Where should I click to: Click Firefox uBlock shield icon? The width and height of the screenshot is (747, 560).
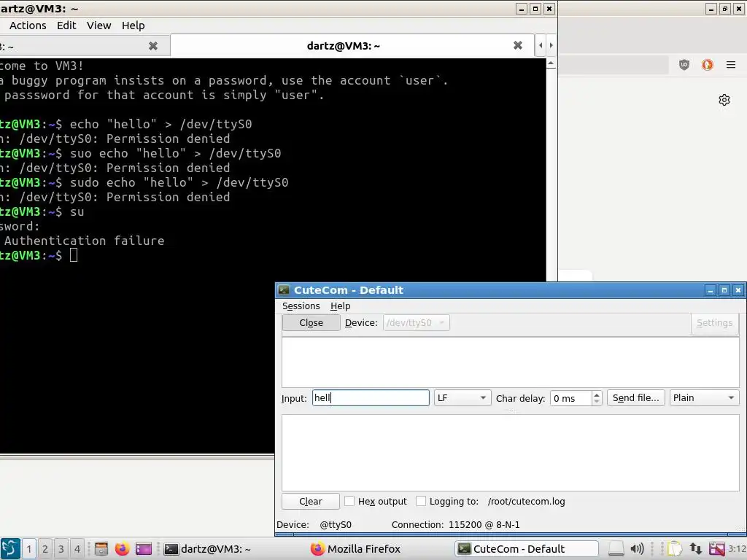[x=684, y=65]
